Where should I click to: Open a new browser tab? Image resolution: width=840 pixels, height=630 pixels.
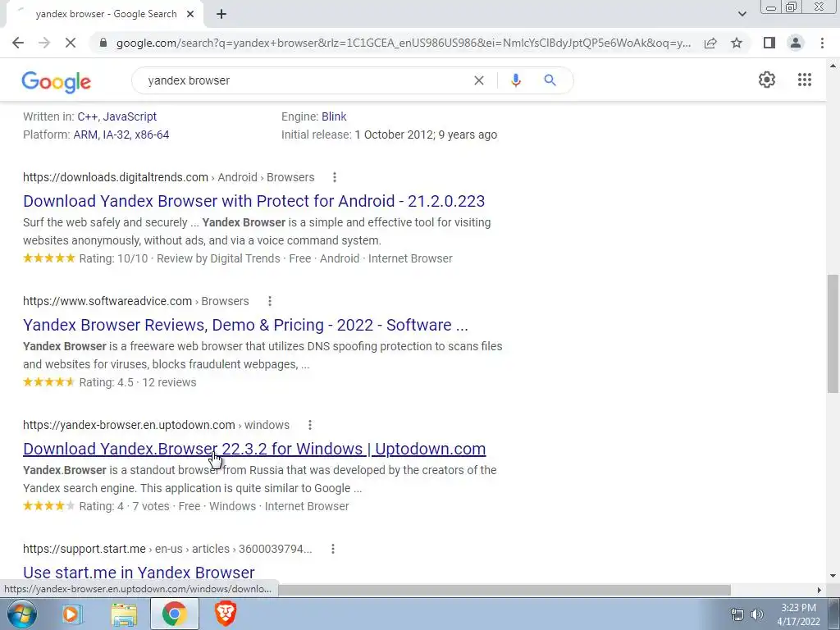coord(221,15)
